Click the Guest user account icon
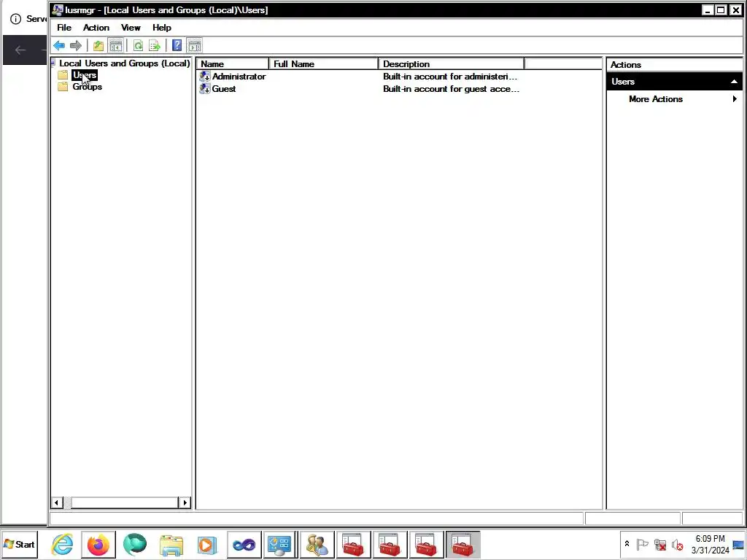 click(205, 88)
